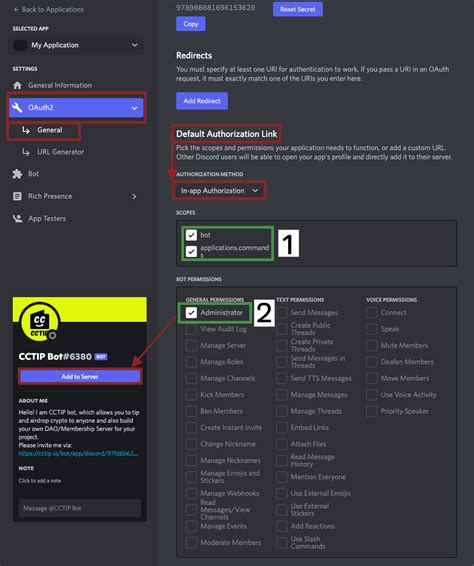The height and width of the screenshot is (566, 474).
Task: Uncheck the Administrator permission checkbox
Action: (191, 313)
